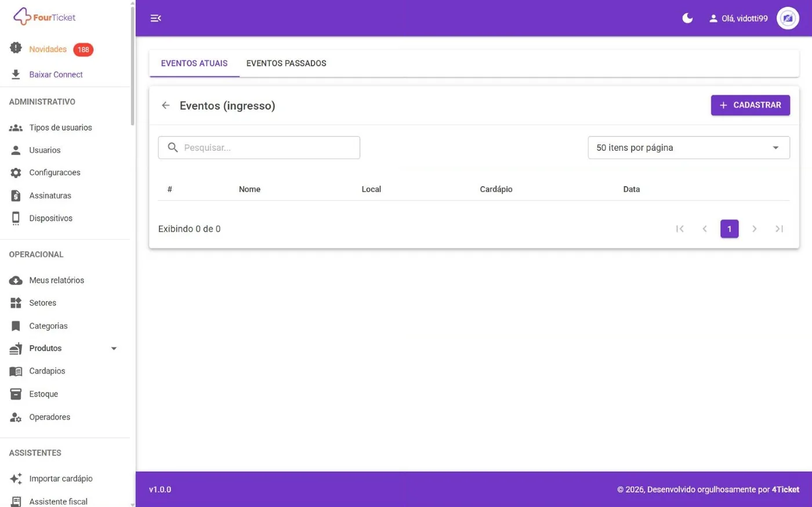Click the Setores widgets icon
This screenshot has height=507, width=812.
[x=16, y=303]
